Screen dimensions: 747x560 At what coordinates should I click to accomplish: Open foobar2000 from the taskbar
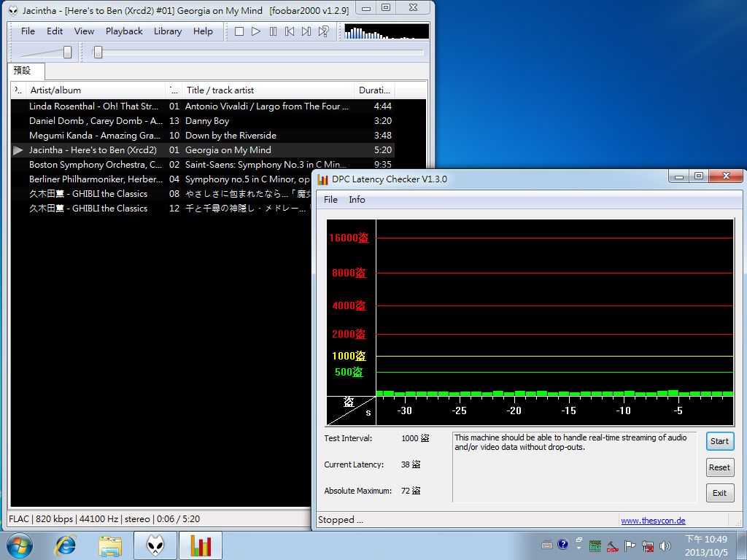155,545
